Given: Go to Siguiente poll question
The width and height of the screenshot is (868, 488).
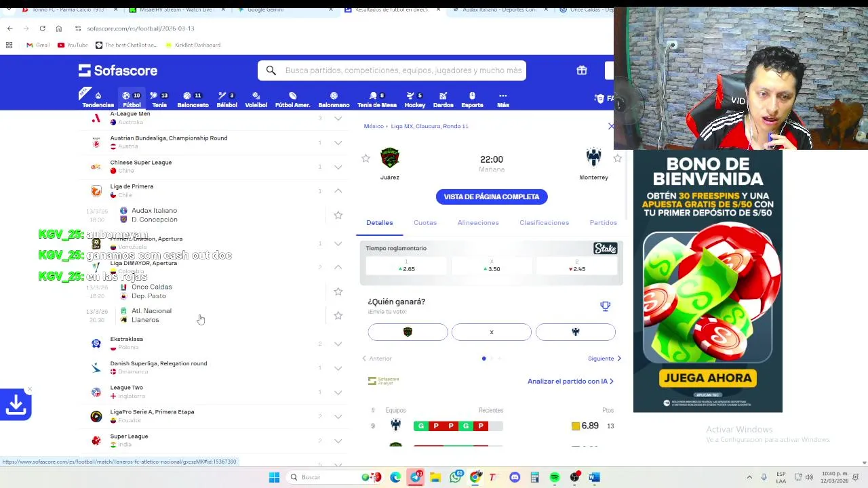Looking at the screenshot, I should (x=604, y=359).
